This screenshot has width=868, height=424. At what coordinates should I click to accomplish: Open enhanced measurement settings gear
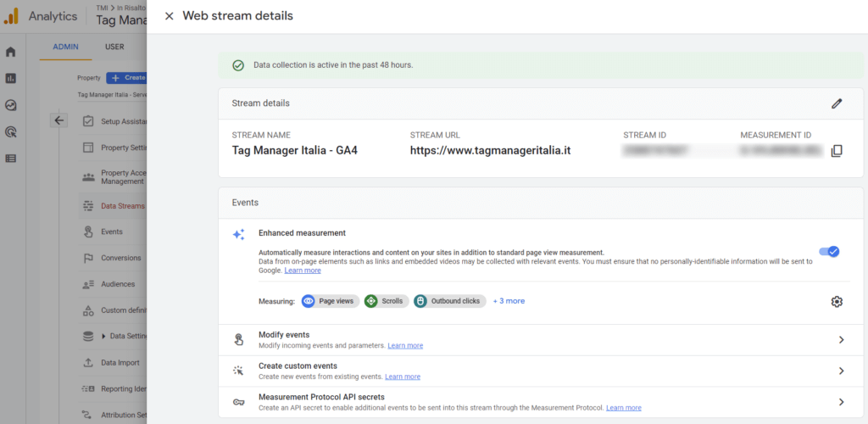837,302
